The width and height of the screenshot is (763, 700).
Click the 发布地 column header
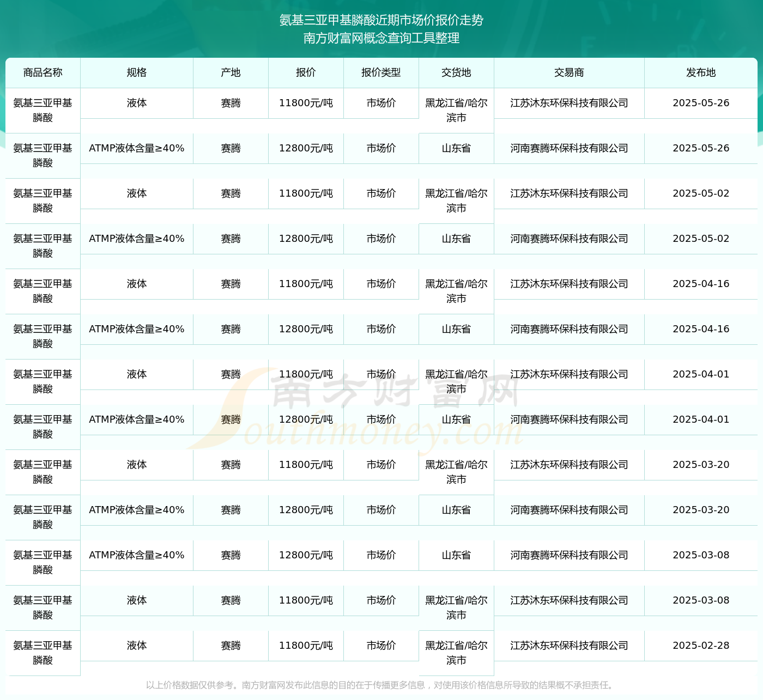(x=701, y=72)
